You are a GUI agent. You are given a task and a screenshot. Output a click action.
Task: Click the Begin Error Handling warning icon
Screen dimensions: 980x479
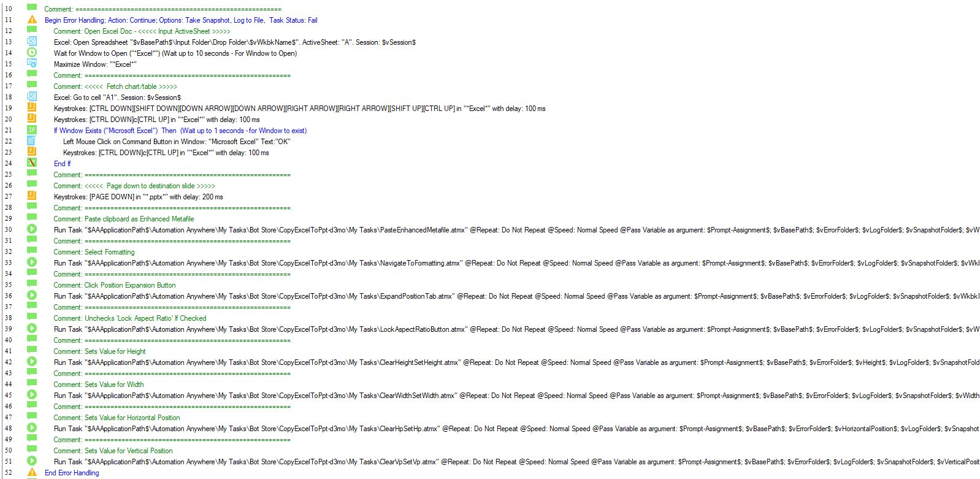click(x=32, y=20)
